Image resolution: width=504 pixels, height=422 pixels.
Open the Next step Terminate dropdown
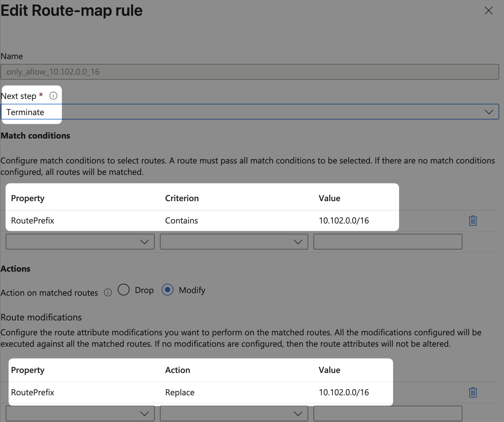point(250,112)
